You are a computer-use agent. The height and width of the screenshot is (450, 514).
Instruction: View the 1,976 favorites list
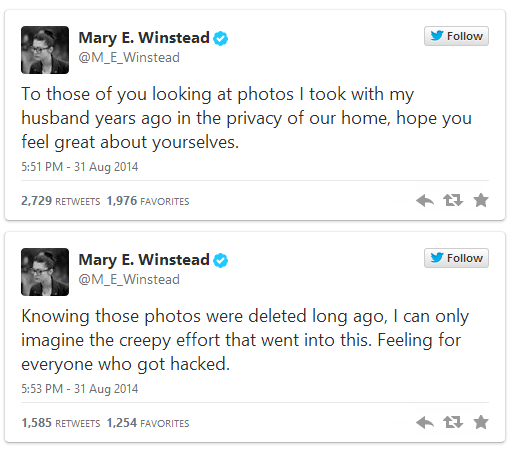148,201
